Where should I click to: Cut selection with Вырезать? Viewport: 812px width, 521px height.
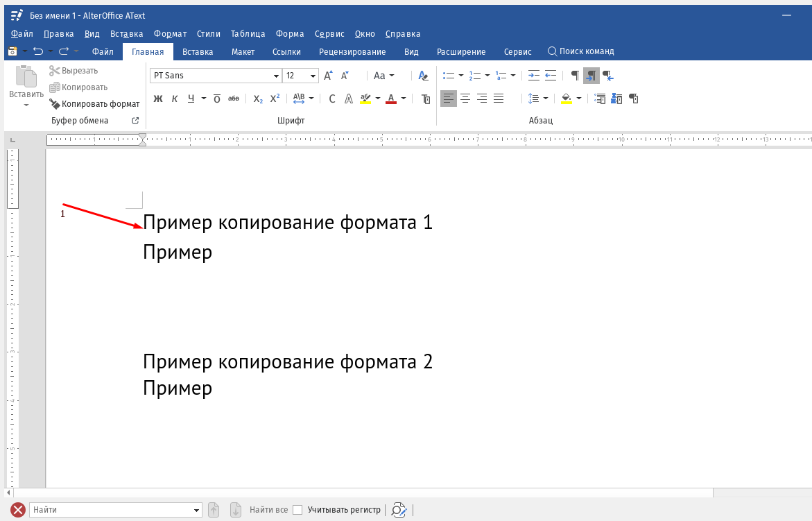coord(74,71)
